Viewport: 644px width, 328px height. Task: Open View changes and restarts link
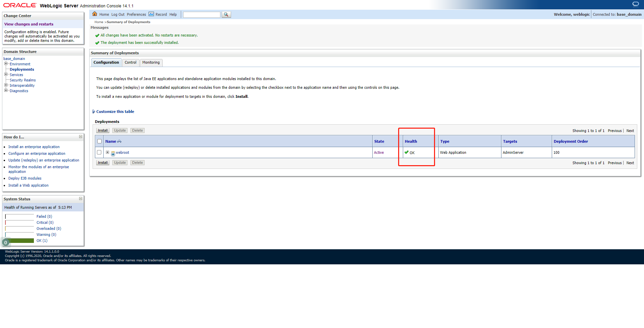29,24
